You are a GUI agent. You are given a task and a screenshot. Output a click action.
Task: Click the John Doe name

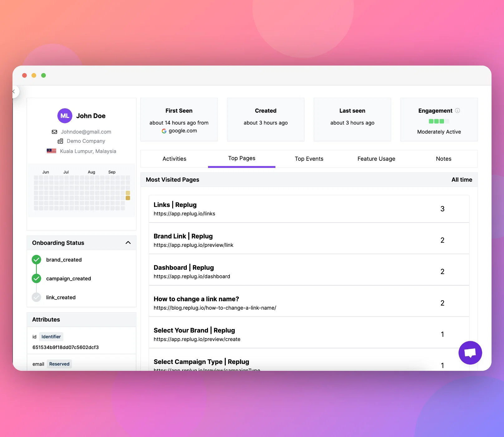coord(91,116)
